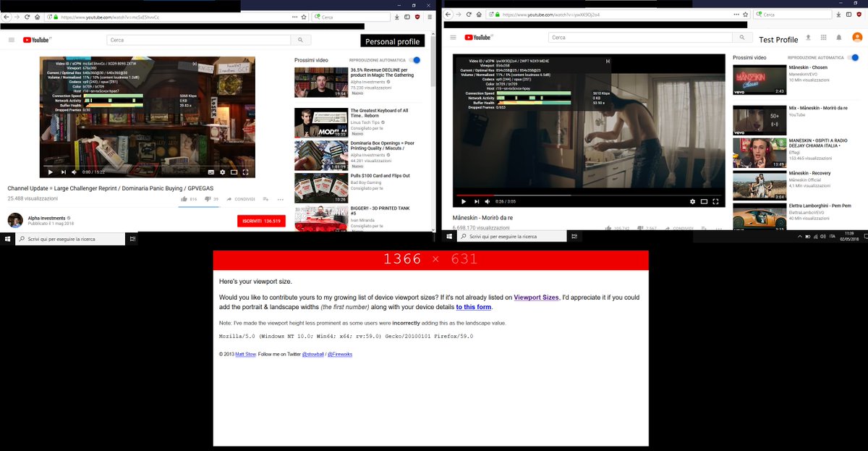
Task: Enter fullscreen in the left video player
Action: point(245,172)
